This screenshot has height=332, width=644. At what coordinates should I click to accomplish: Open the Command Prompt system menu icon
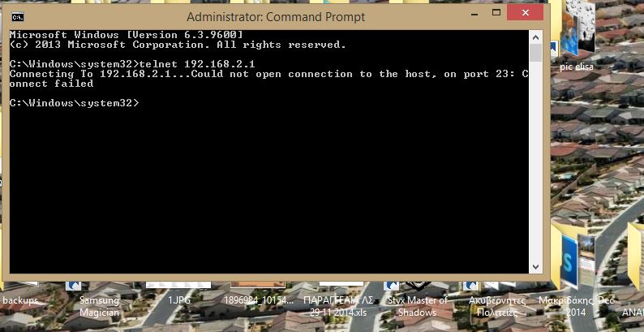(17, 17)
